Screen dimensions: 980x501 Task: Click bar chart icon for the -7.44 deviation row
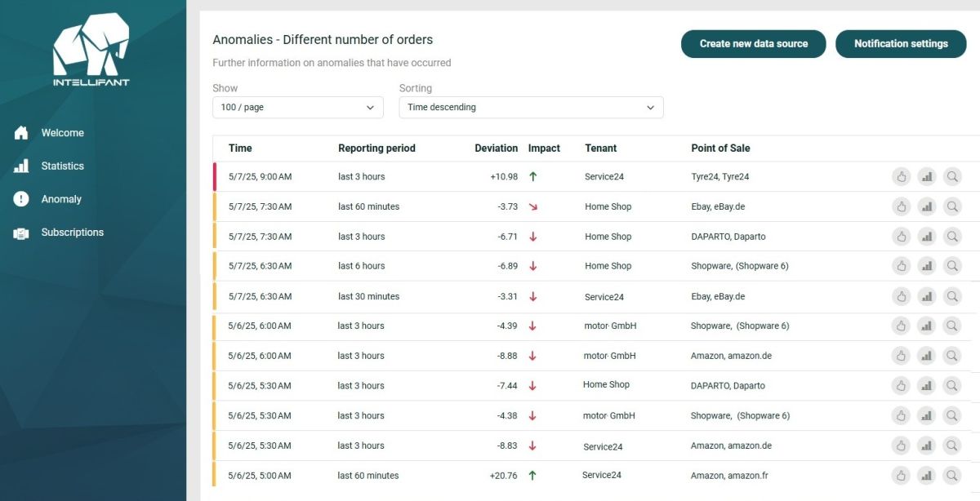[926, 386]
